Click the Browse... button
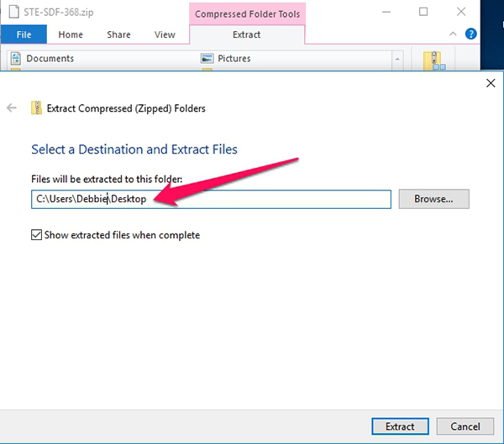 point(433,199)
